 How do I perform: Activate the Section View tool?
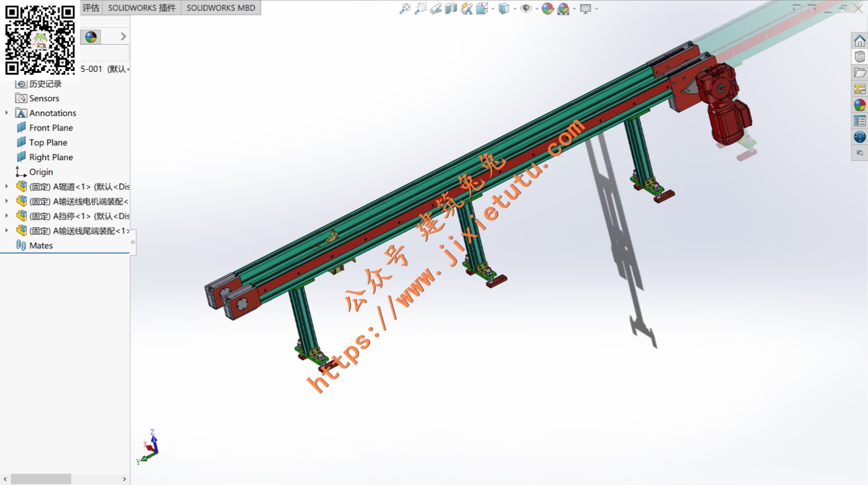point(451,9)
